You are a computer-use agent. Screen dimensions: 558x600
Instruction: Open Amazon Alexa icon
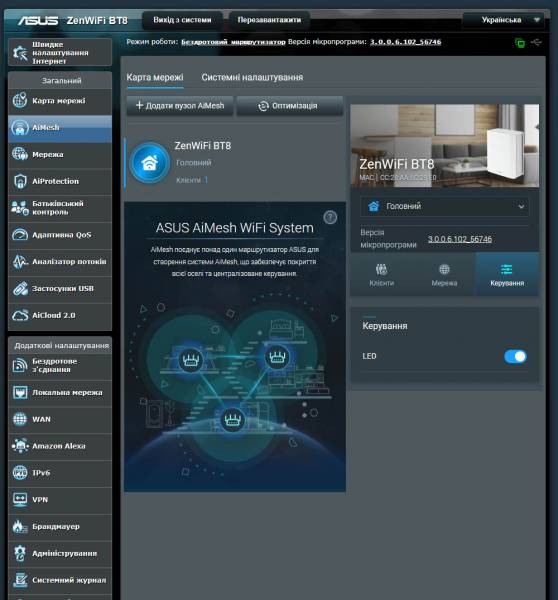coord(20,446)
